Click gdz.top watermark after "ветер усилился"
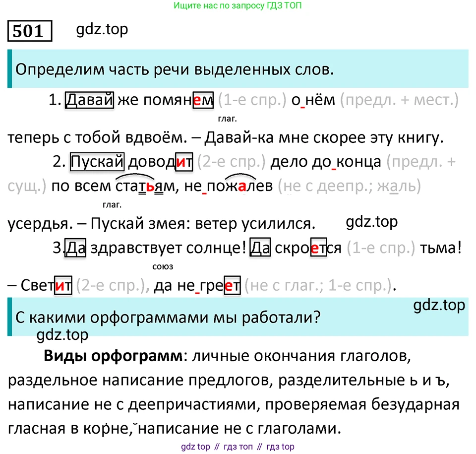The height and width of the screenshot is (454, 476). coord(372,222)
